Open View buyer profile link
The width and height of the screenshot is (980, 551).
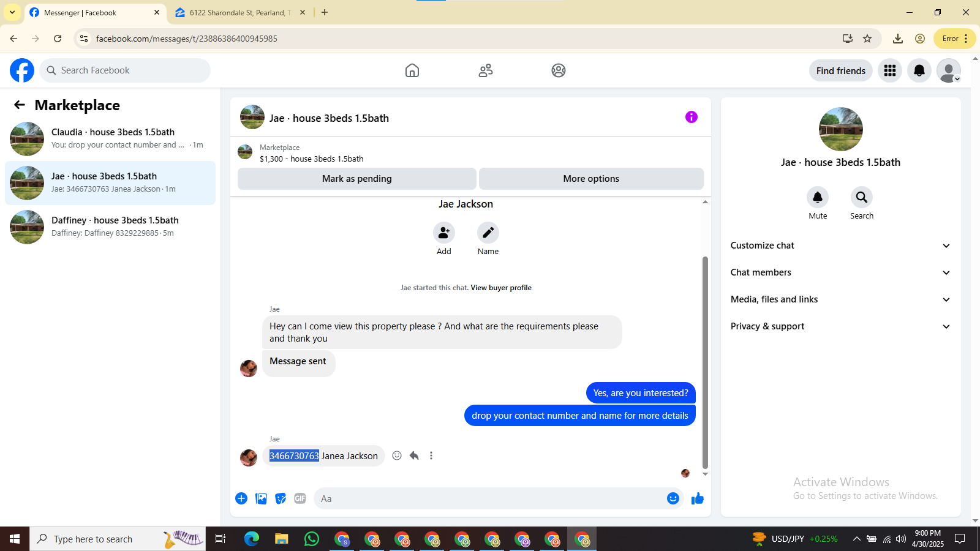click(501, 288)
